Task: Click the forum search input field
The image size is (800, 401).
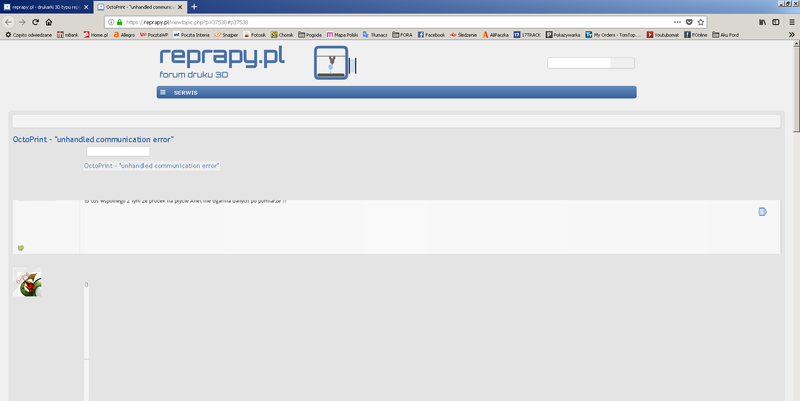Action: (579, 63)
